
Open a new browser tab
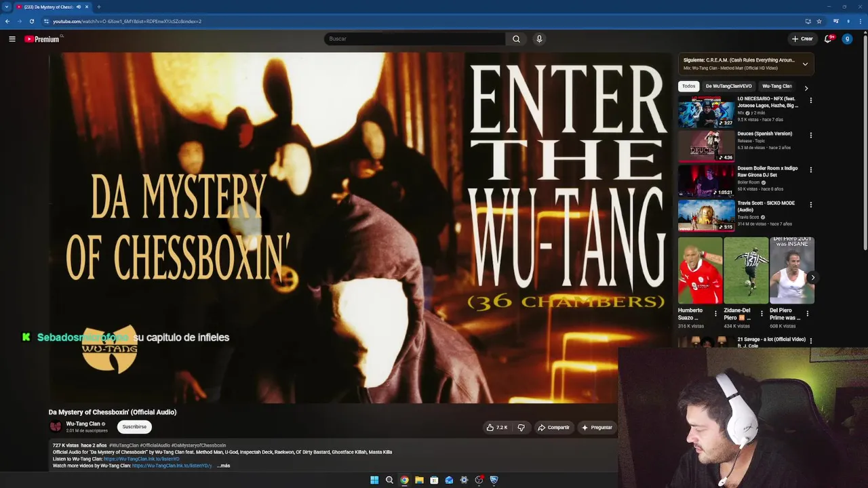(x=98, y=7)
